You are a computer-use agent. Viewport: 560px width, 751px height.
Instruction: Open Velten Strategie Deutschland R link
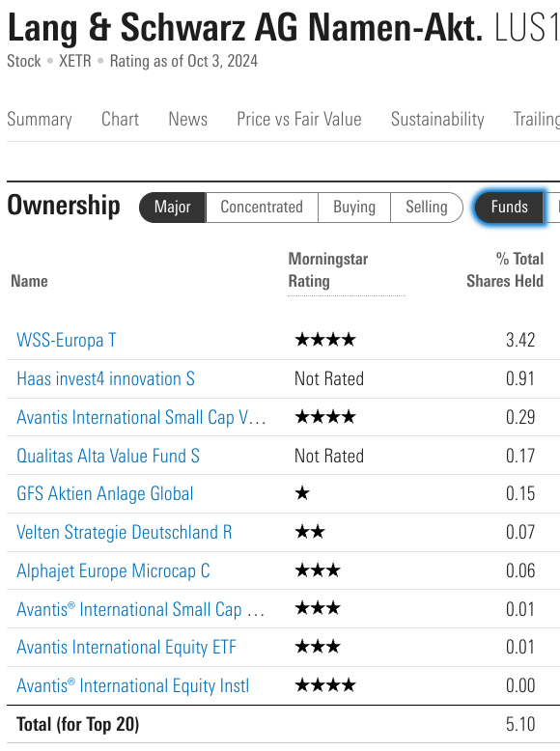coord(125,532)
